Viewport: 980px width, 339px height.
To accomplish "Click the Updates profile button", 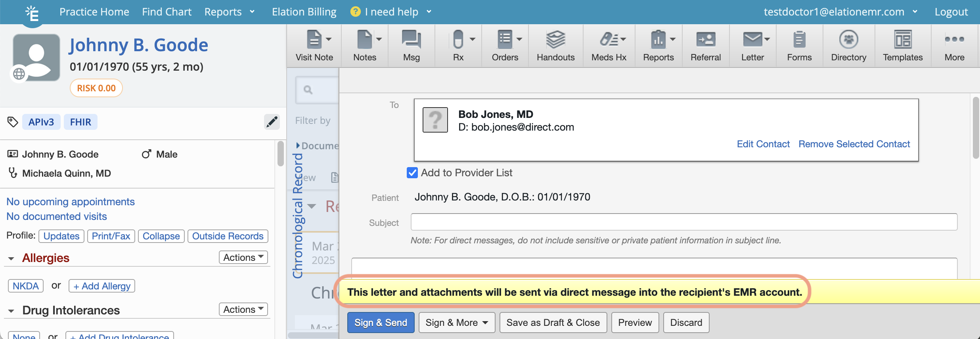I will tap(61, 236).
